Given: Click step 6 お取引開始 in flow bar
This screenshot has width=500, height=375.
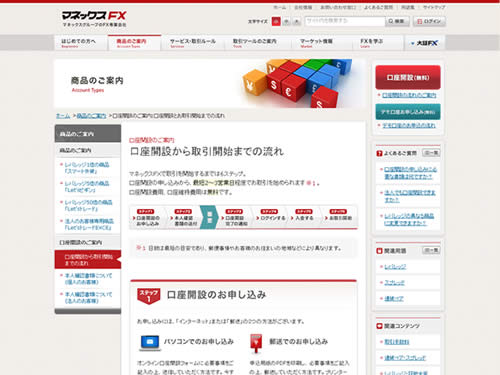Looking at the screenshot, I should (339, 215).
